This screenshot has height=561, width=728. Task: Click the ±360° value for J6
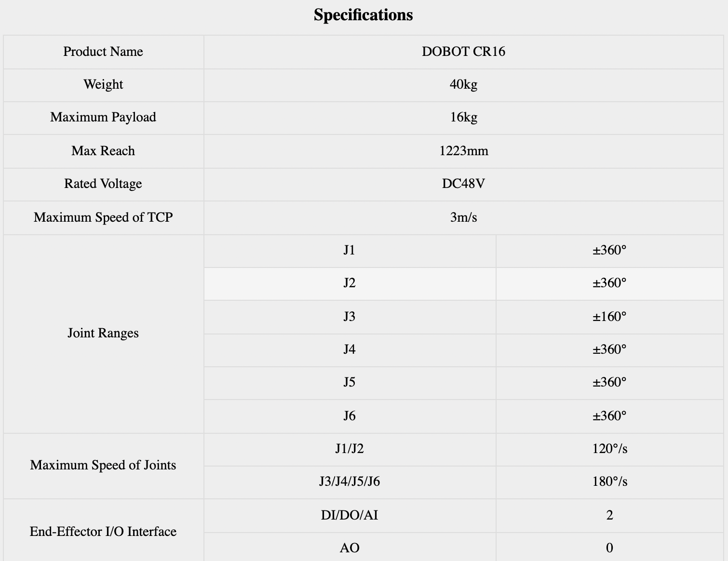(x=609, y=416)
